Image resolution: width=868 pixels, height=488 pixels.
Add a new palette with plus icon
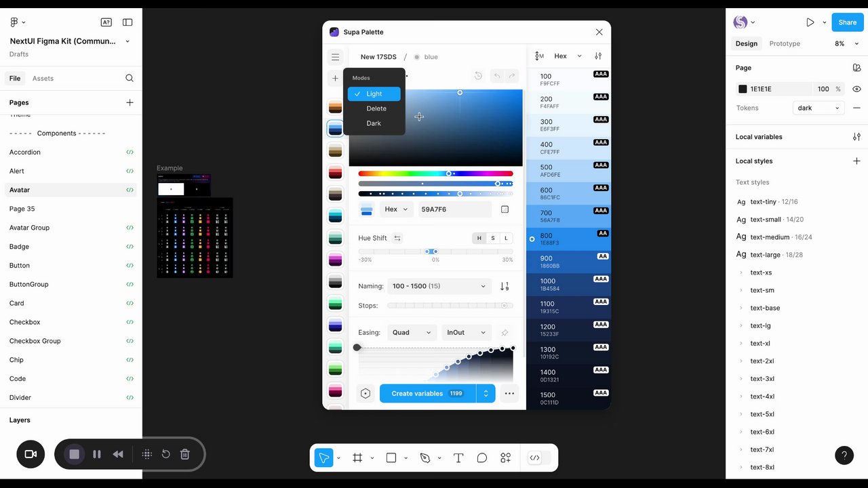click(x=335, y=78)
